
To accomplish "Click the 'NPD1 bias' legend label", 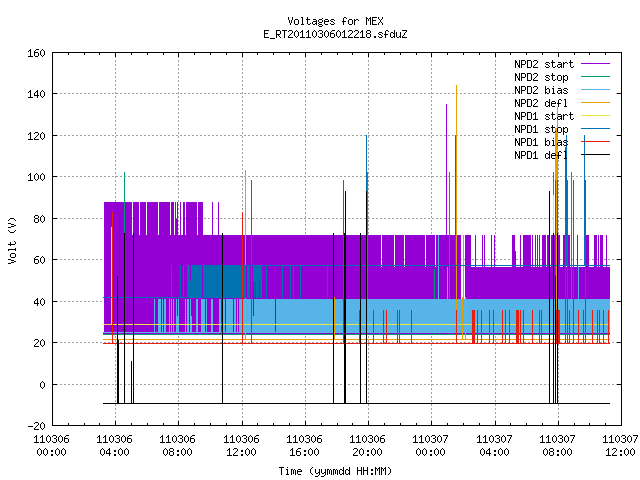I will coord(541,142).
